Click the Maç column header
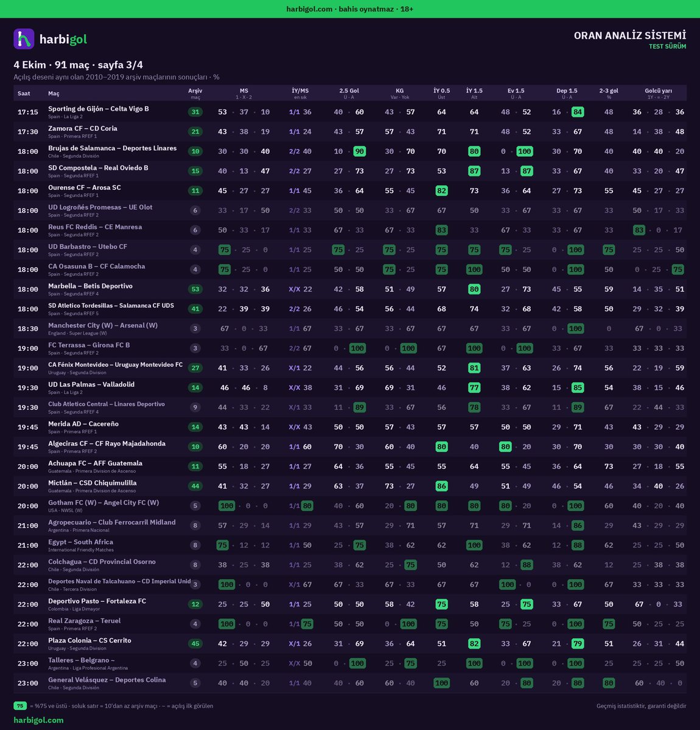The height and width of the screenshot is (730, 700). tap(54, 94)
